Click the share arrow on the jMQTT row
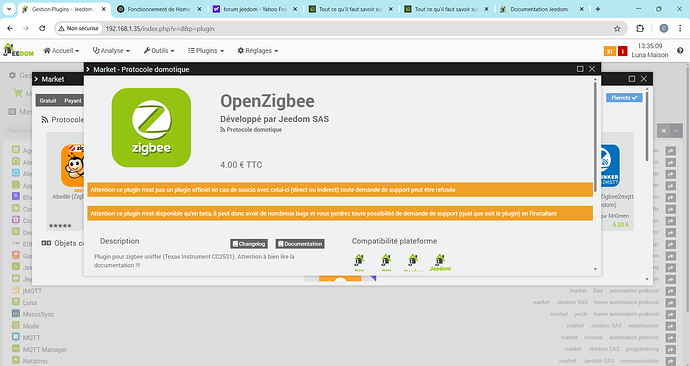Image resolution: width=690 pixels, height=366 pixels. (670, 291)
